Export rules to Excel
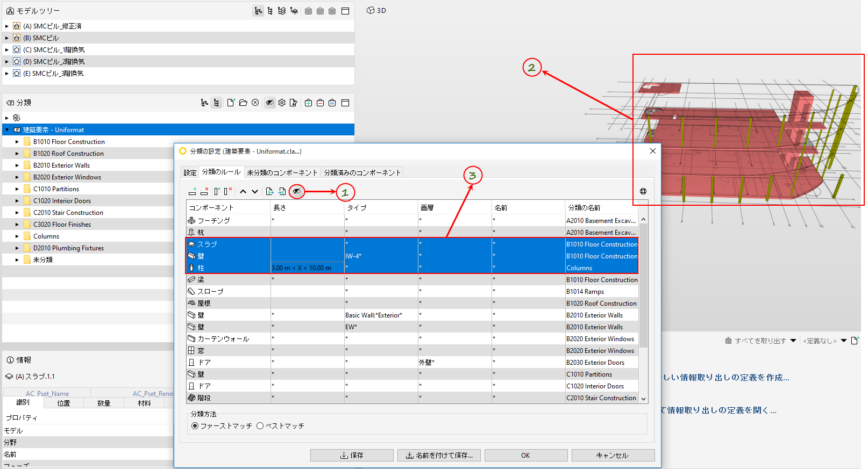 [269, 191]
